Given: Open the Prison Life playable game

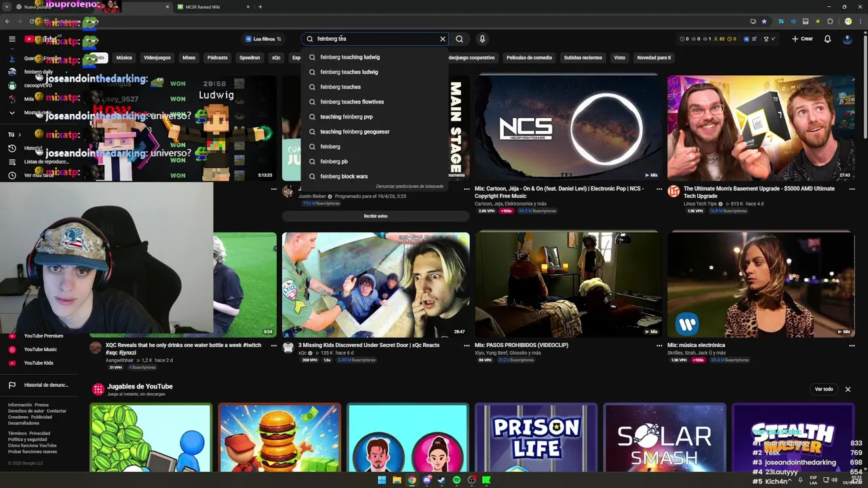Looking at the screenshot, I should click(x=536, y=437).
